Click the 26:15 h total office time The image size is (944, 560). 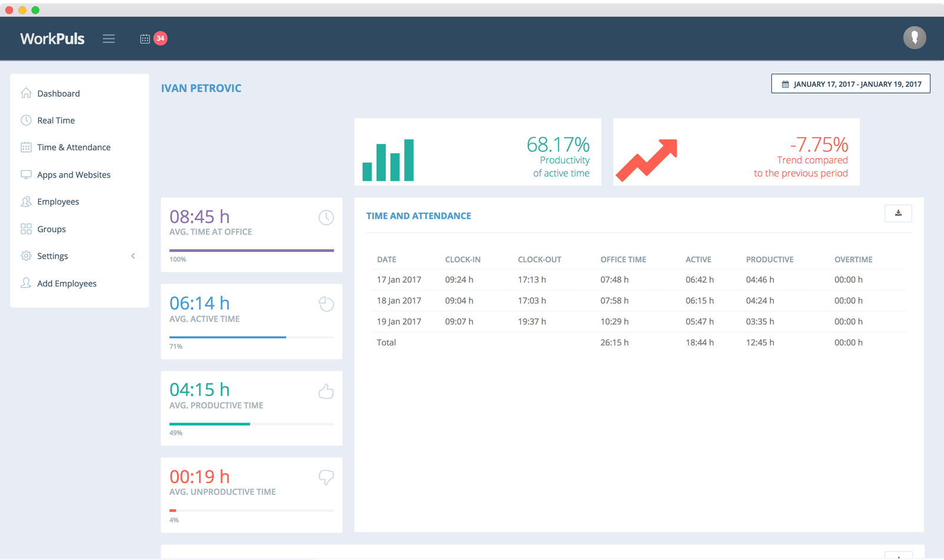point(614,342)
